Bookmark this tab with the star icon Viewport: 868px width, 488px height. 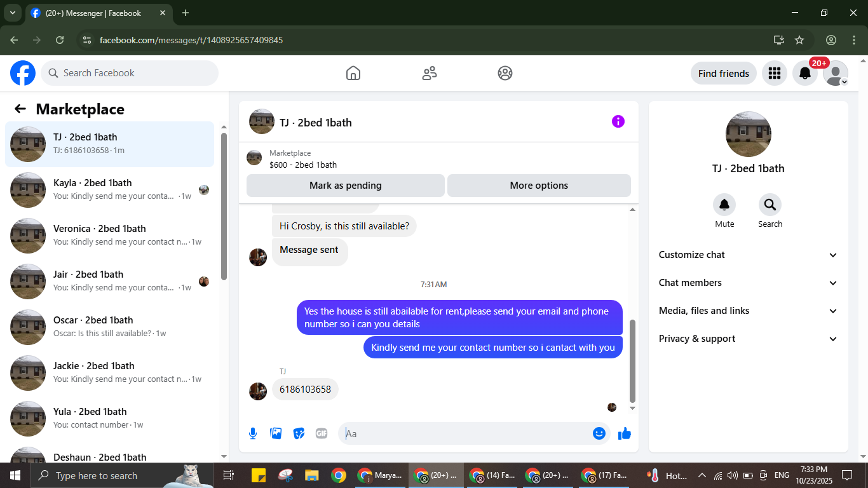799,40
